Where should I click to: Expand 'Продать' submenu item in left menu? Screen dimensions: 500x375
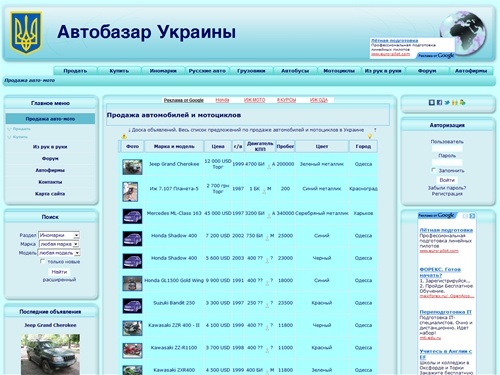(x=22, y=129)
